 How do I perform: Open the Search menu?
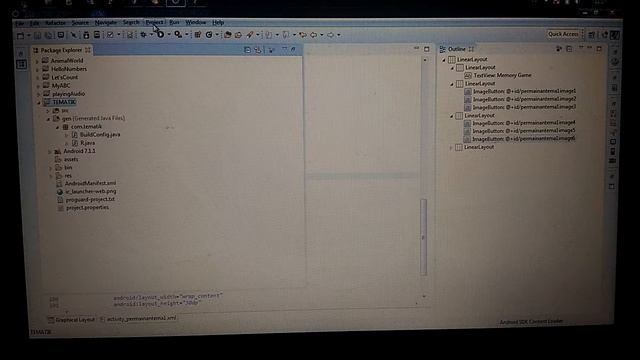131,22
